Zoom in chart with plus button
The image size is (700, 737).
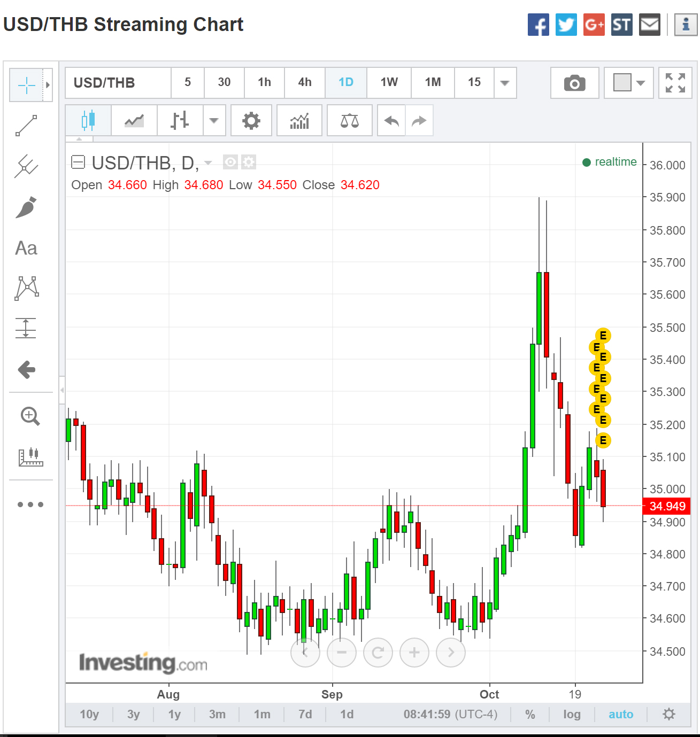pos(414,653)
